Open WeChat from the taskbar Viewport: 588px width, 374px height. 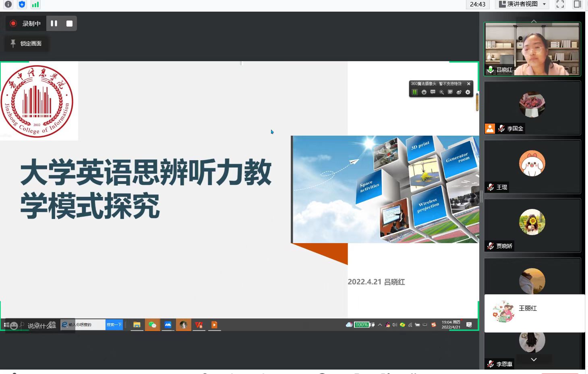(153, 325)
